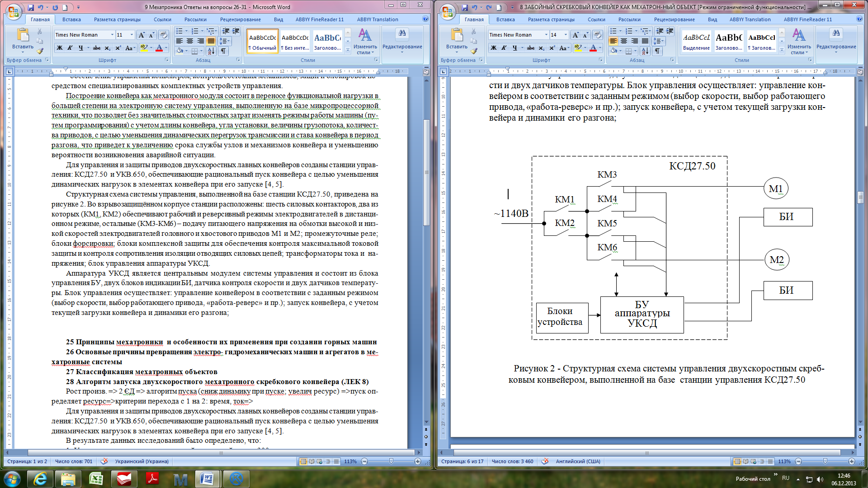Image resolution: width=868 pixels, height=488 pixels.
Task: Open Разметка страницы tab in right window
Action: point(551,19)
